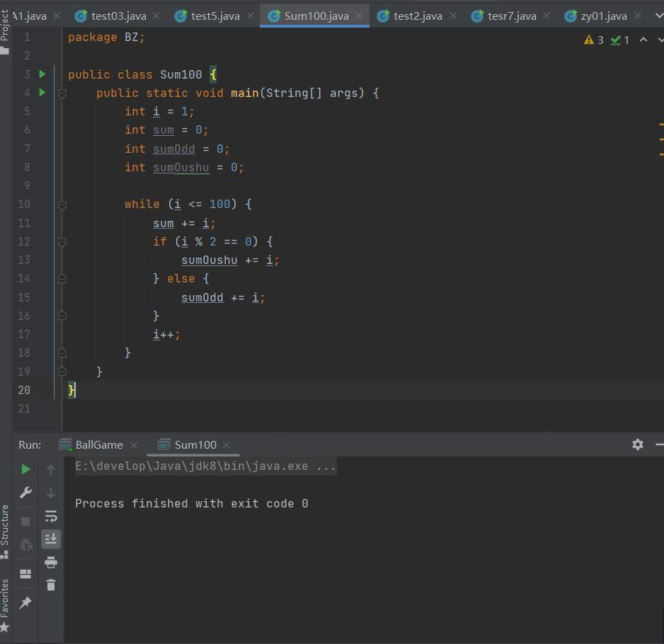Collapse the if block at line 12
This screenshot has width=664, height=644.
tap(62, 242)
